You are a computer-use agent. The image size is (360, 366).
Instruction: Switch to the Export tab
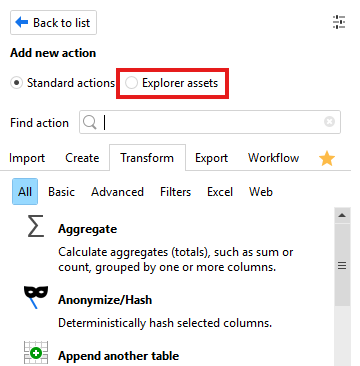click(211, 158)
